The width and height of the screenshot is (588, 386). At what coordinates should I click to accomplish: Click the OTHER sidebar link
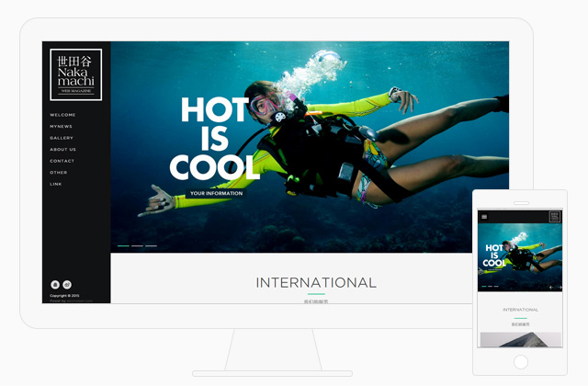point(59,172)
